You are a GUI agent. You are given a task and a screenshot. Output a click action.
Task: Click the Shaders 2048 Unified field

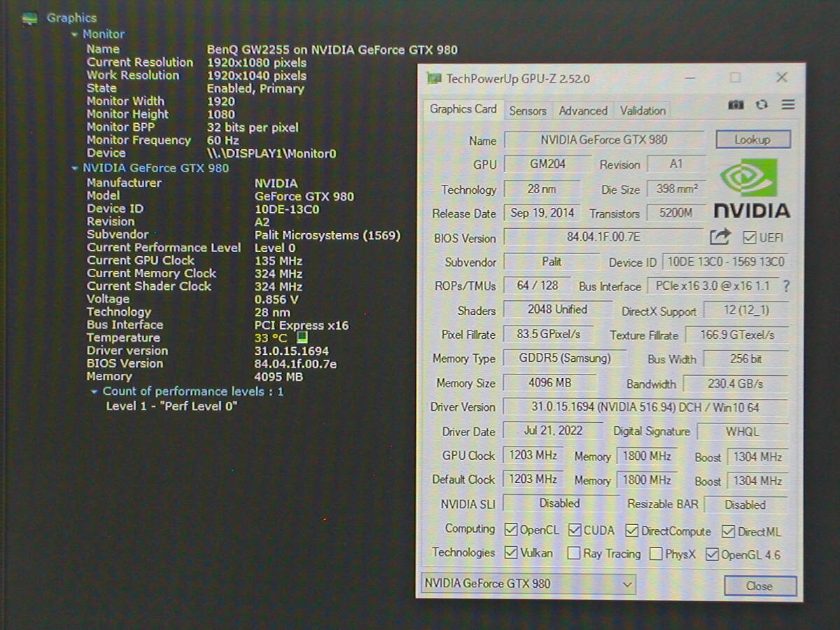click(557, 310)
